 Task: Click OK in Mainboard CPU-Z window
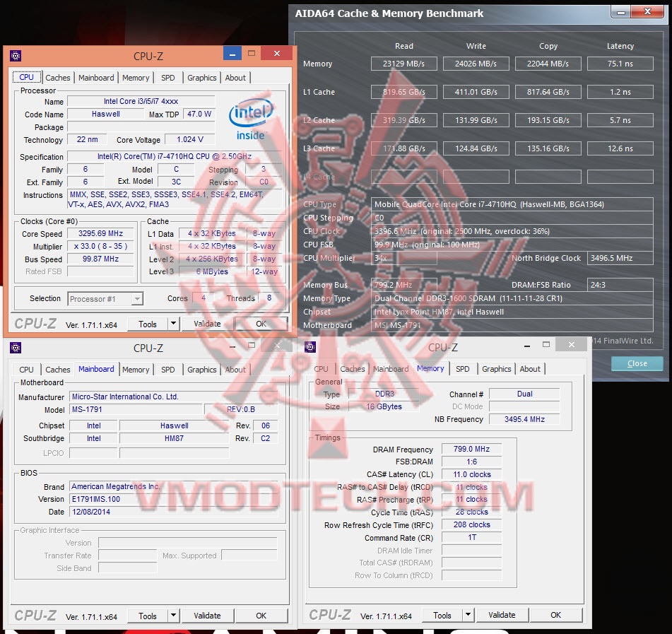coord(261,616)
